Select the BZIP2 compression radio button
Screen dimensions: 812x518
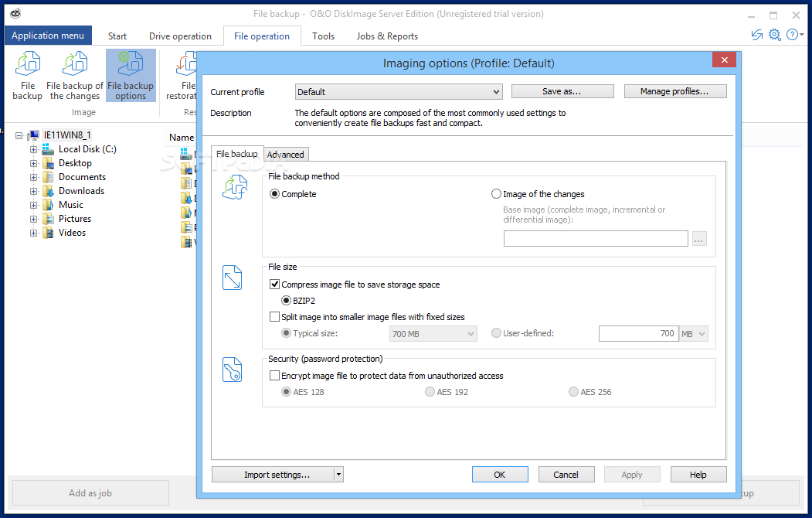coord(286,301)
